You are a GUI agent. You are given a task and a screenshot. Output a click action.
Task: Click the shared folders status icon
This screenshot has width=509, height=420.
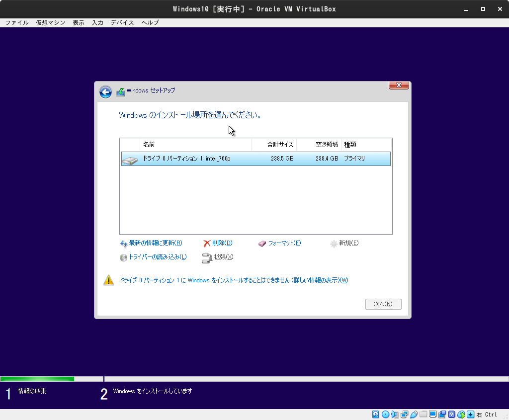point(423,415)
